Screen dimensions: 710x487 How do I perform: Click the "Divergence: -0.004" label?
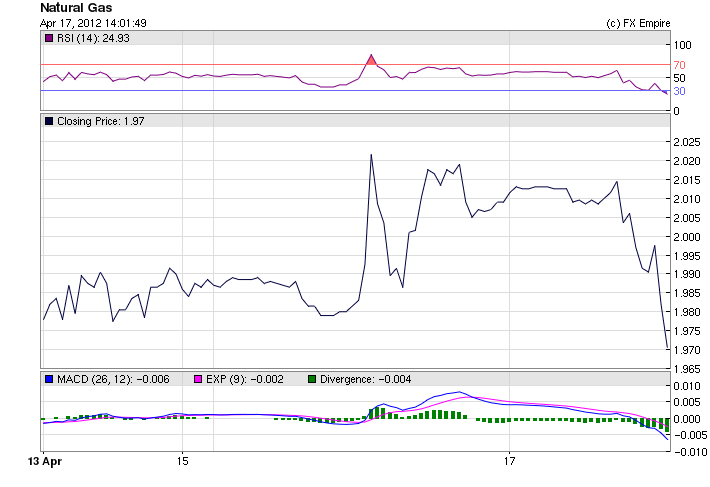[366, 379]
